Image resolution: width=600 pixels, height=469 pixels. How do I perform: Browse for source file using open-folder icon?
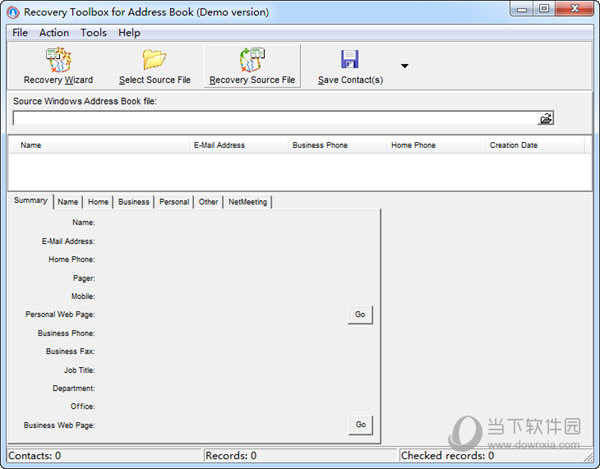coord(546,119)
